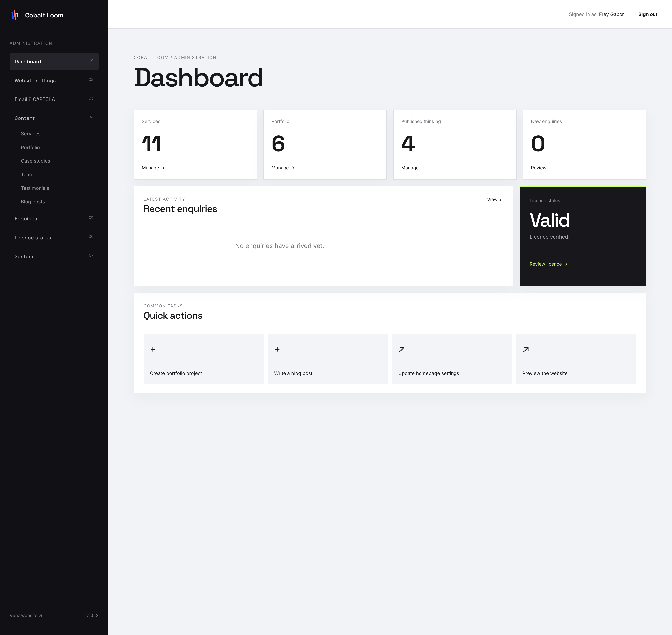Open Portfolio under Content
The height and width of the screenshot is (635, 672).
point(30,147)
